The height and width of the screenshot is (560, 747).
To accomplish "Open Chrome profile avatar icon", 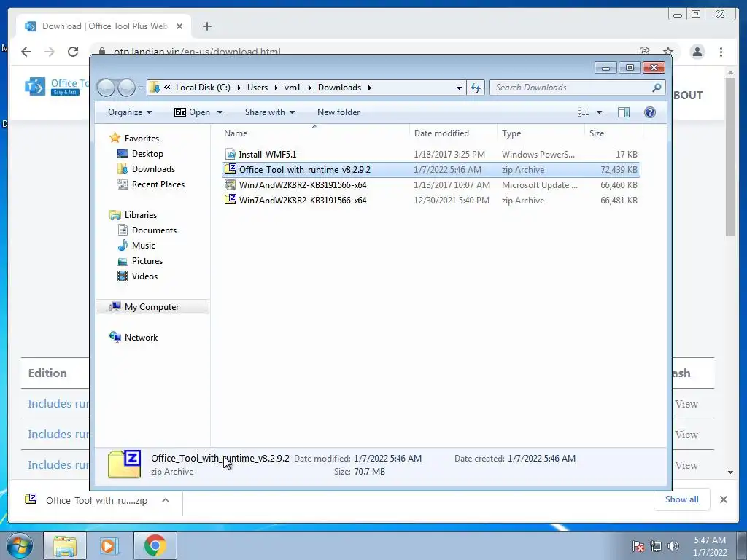I will point(697,52).
